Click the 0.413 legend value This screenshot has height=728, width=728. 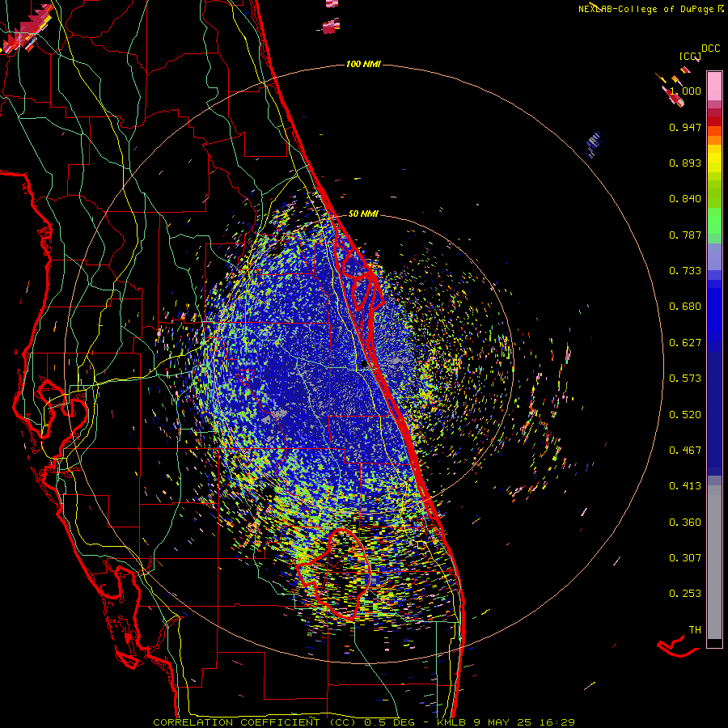coord(685,486)
